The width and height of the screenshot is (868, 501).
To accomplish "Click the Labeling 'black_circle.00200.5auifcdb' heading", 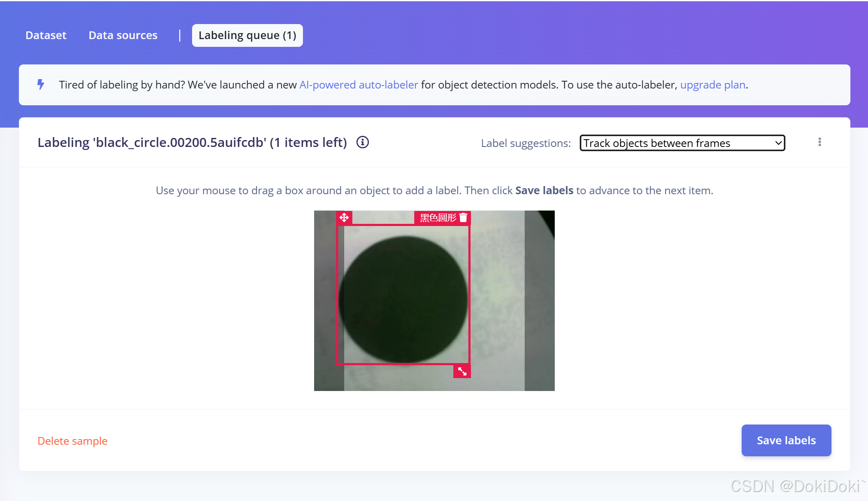I will pyautogui.click(x=192, y=142).
